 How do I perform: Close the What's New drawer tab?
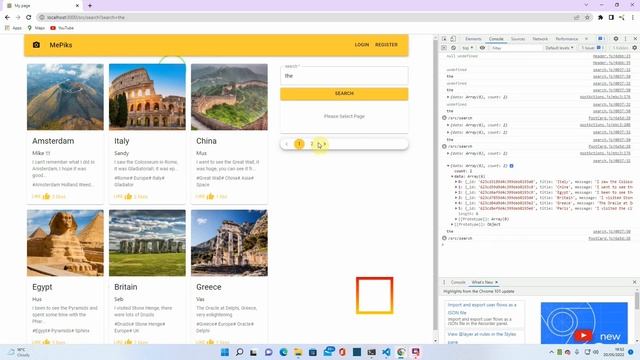[x=496, y=282]
